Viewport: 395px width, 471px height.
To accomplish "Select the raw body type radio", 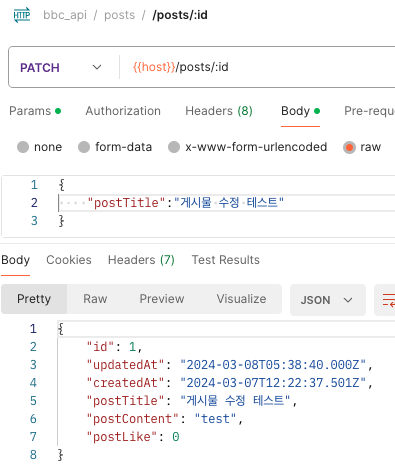I will 349,147.
